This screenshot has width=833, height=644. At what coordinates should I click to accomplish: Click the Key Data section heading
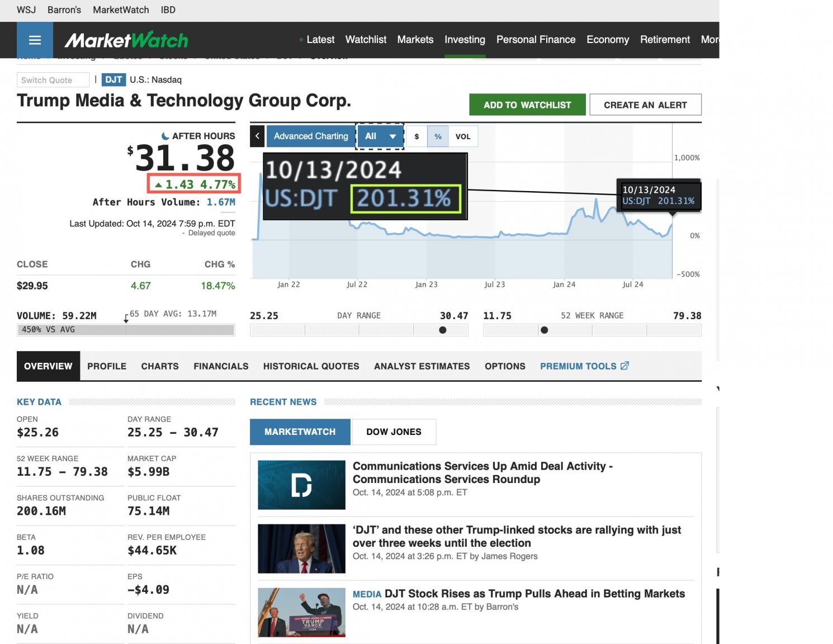pos(39,402)
